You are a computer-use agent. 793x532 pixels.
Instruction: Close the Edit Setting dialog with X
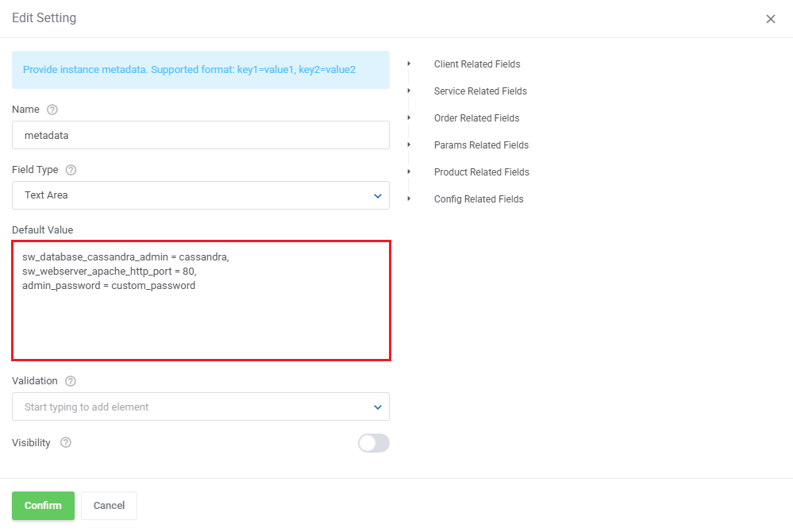pyautogui.click(x=770, y=19)
